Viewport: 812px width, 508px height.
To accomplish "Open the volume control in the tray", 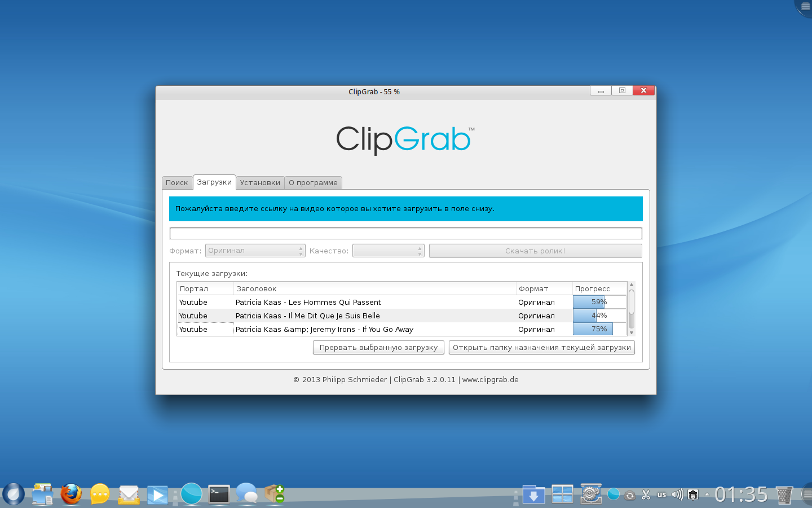I will click(x=677, y=495).
